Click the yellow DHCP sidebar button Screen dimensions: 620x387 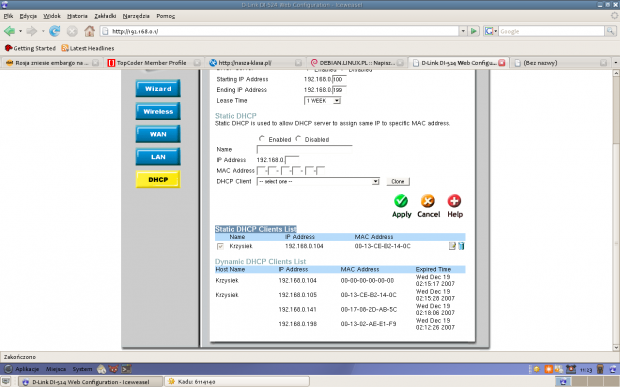click(158, 179)
